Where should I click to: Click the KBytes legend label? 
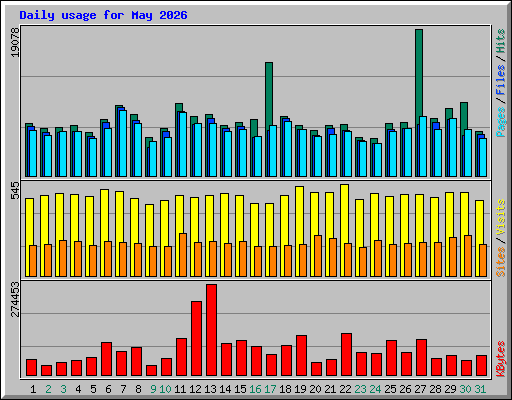[x=500, y=359]
